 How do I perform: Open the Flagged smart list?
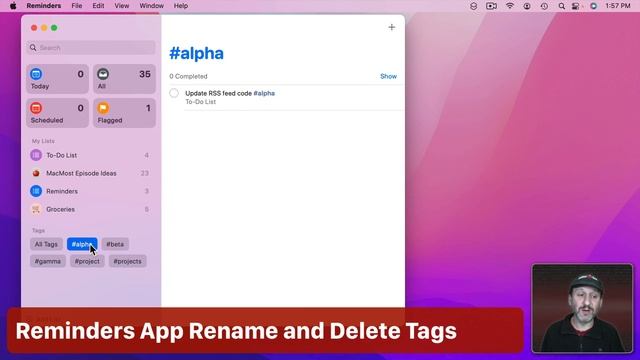tap(124, 113)
